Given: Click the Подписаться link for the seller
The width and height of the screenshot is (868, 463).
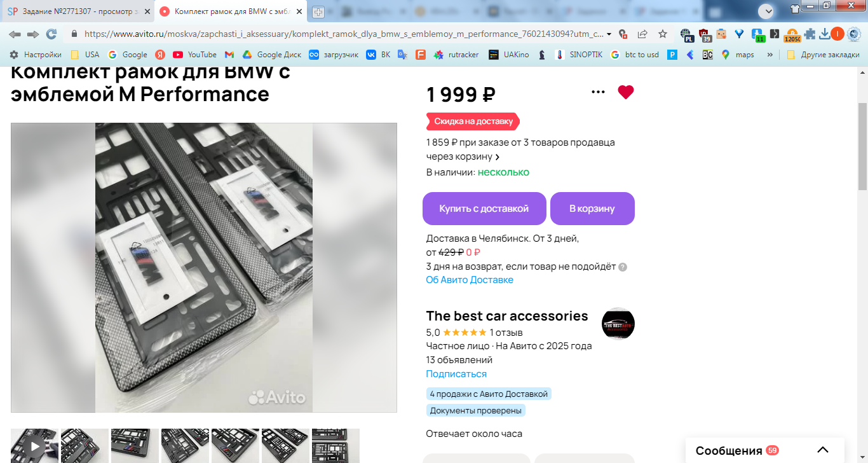Looking at the screenshot, I should tap(456, 374).
